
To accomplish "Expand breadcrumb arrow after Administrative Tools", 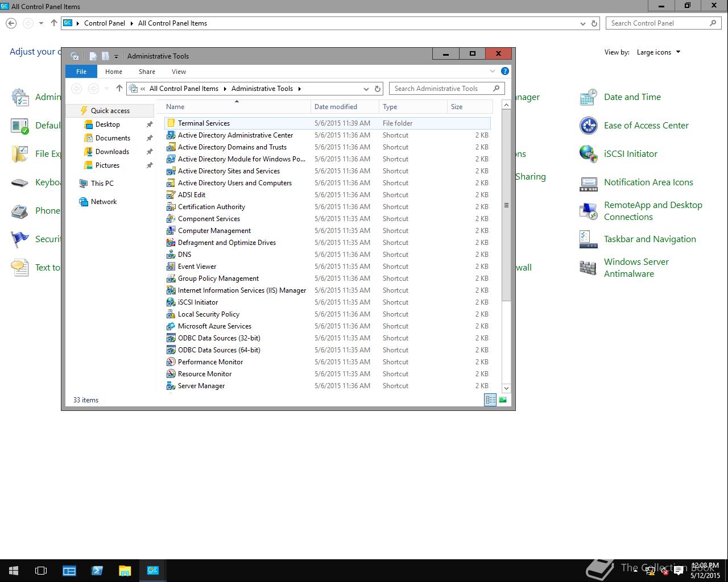I will coord(299,89).
